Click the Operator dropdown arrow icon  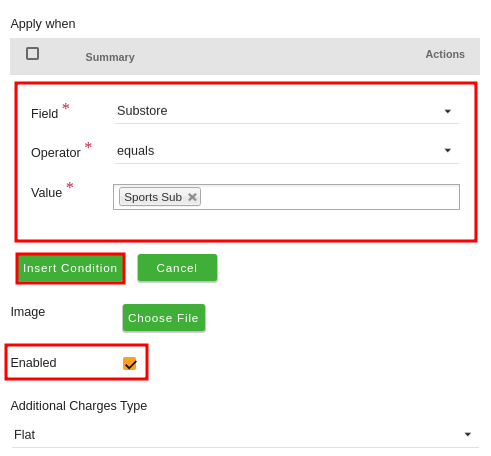(x=448, y=151)
